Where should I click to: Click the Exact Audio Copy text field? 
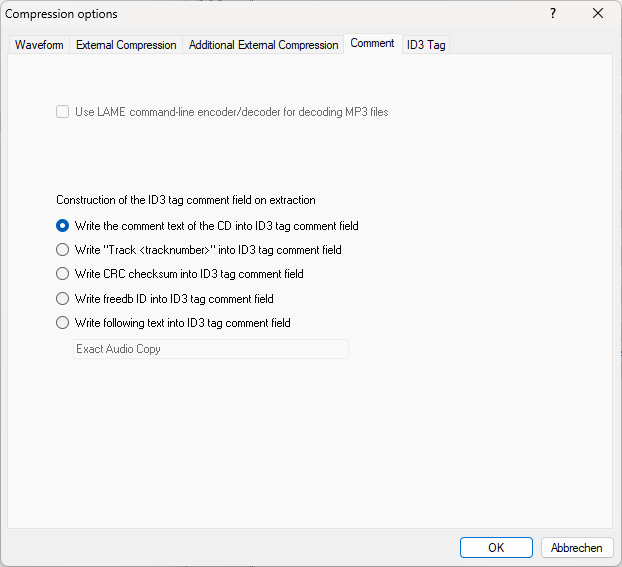click(211, 349)
